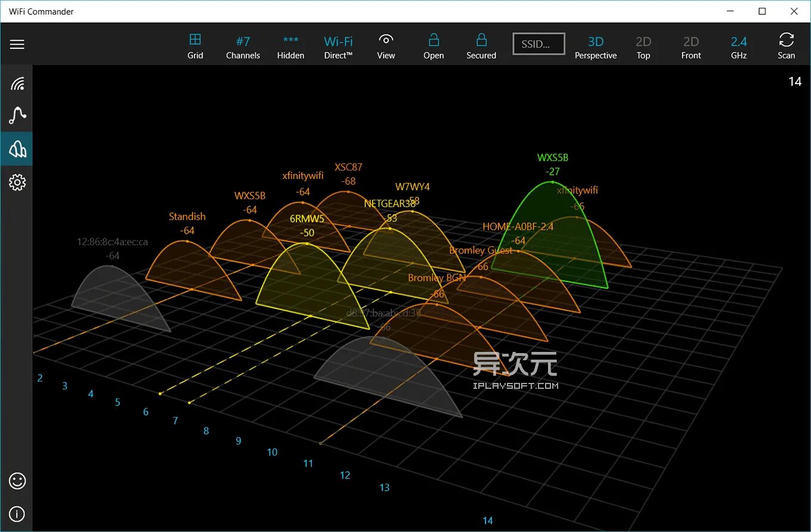The image size is (811, 532).
Task: Click the network count 14
Action: point(795,82)
